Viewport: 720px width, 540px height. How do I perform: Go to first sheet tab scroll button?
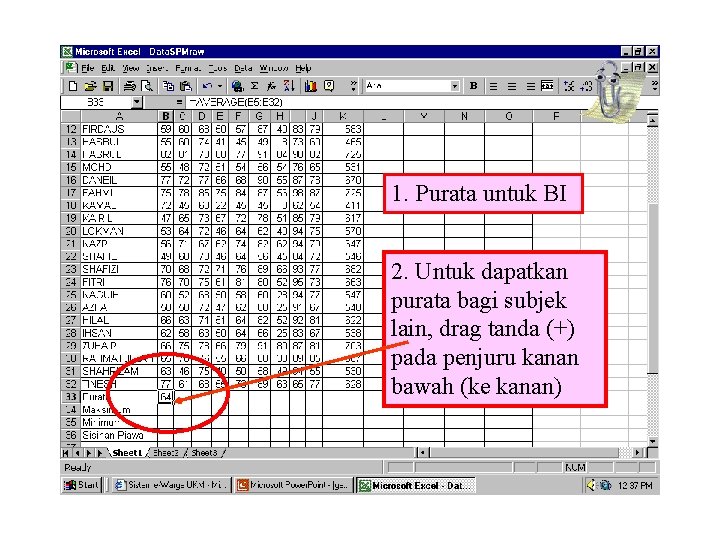pos(66,453)
